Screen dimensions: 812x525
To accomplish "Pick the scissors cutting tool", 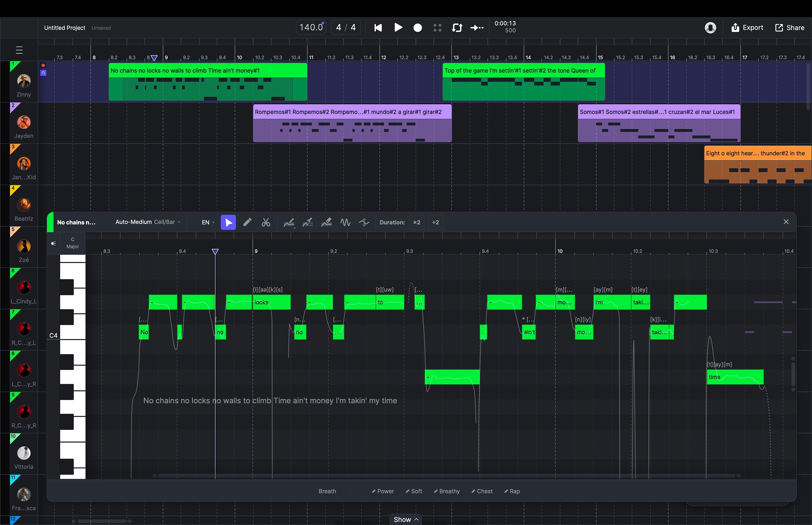I will (266, 222).
